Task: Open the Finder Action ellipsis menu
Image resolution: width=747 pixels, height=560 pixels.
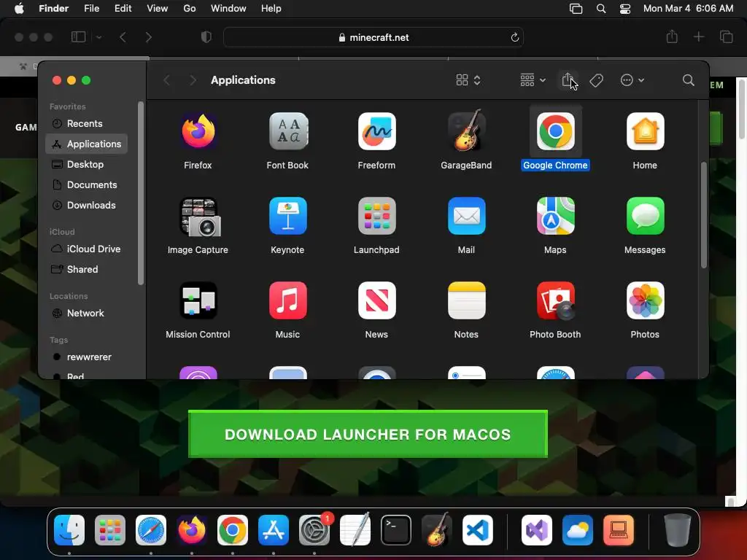Action: click(632, 80)
